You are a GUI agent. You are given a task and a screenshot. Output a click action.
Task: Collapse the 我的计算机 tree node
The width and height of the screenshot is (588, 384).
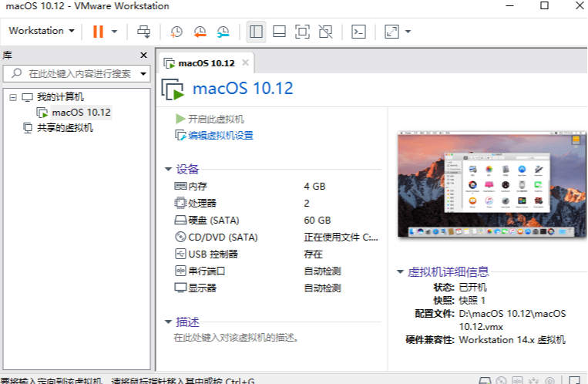coord(13,98)
